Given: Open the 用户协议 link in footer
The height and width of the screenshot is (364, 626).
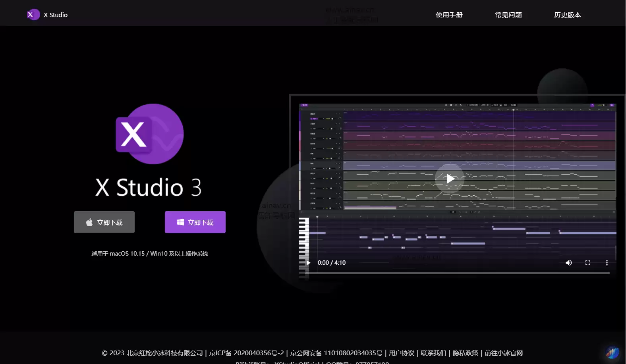Looking at the screenshot, I should pos(402,353).
